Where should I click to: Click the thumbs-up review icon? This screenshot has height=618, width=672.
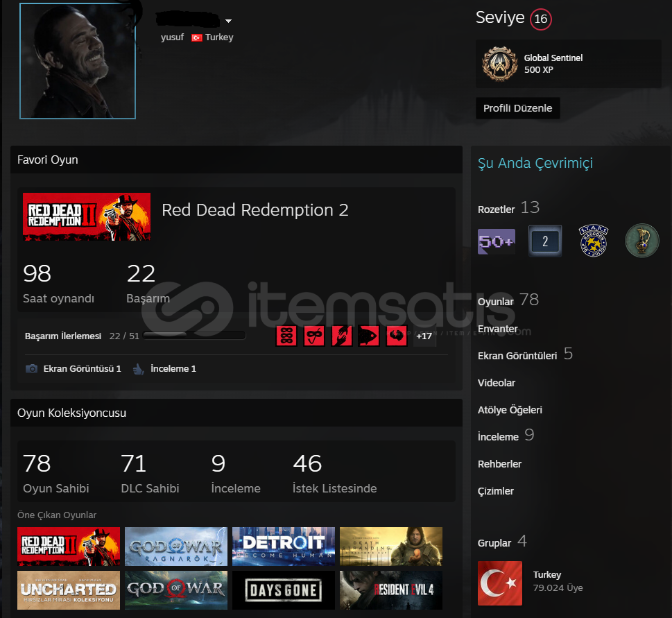[x=138, y=368]
